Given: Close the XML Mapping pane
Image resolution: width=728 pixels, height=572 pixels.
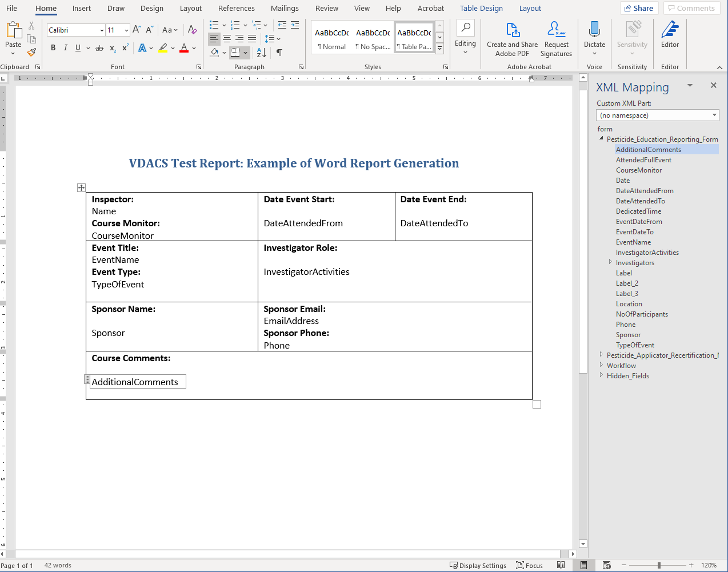Looking at the screenshot, I should pos(713,85).
